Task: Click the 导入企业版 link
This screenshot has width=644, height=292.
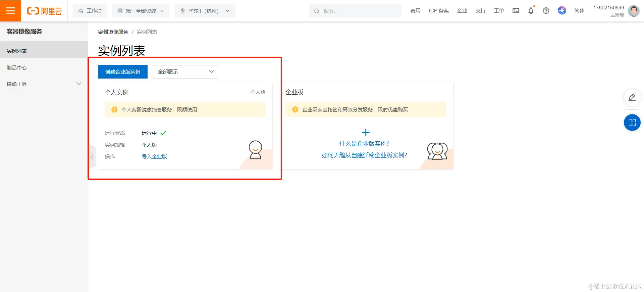Action: (154, 157)
